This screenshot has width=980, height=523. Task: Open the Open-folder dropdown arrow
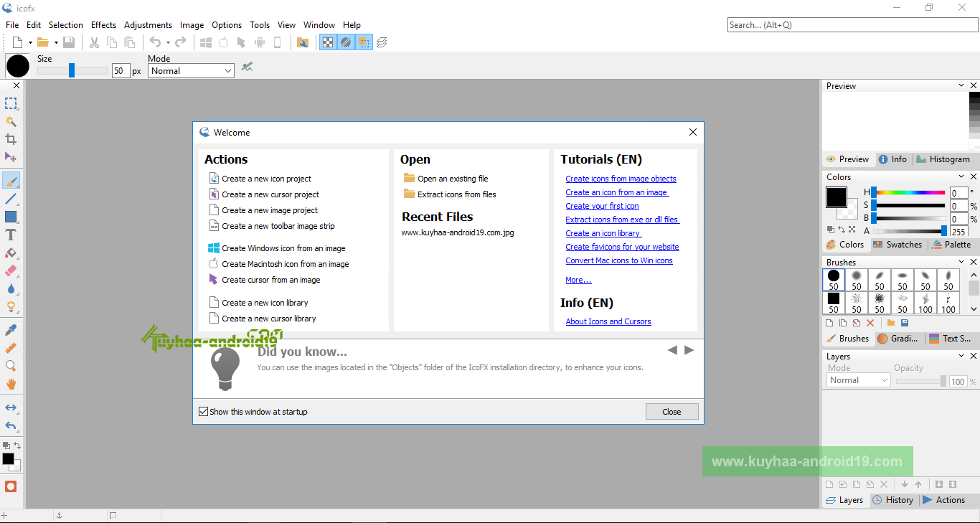click(x=55, y=43)
